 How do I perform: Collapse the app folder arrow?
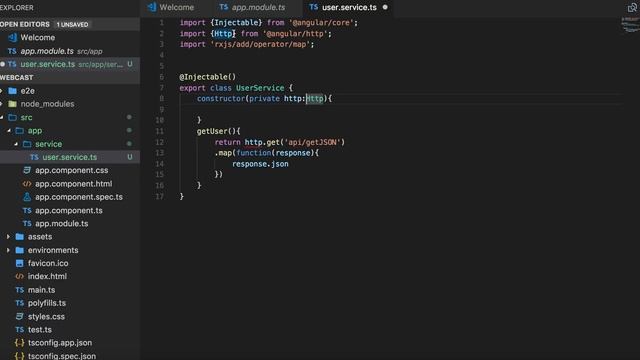point(9,131)
